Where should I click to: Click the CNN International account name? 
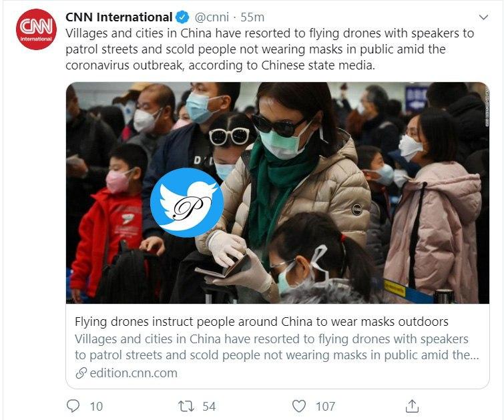coord(119,17)
